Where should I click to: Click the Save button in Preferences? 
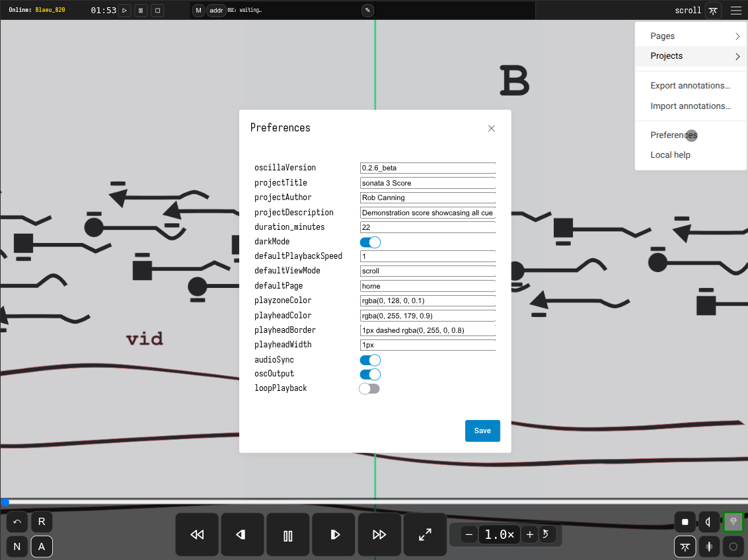482,431
